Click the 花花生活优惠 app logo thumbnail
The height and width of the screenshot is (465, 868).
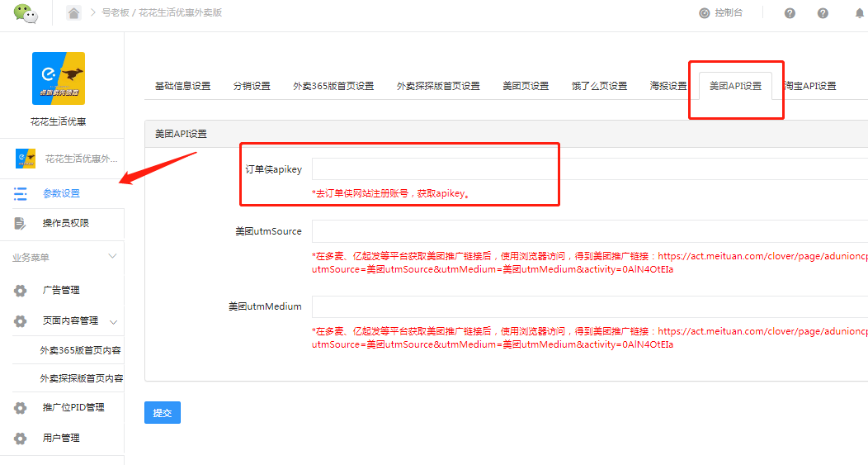tap(58, 78)
